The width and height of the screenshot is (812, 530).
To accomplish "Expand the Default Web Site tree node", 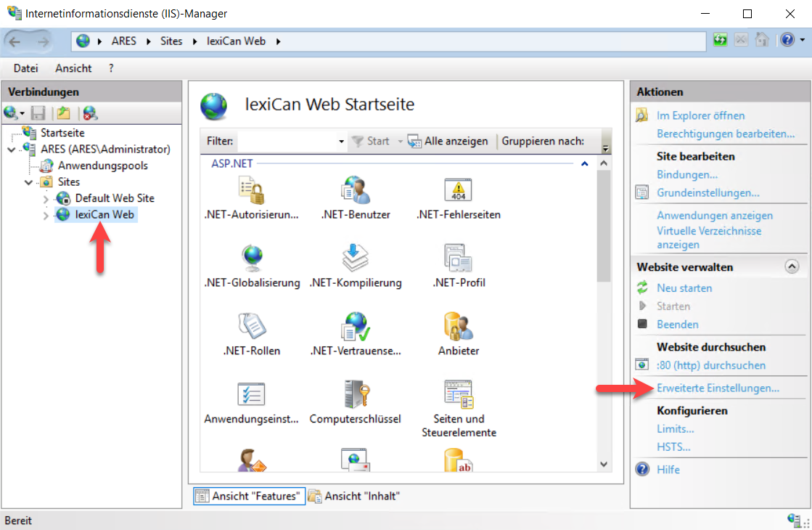I will [x=46, y=198].
